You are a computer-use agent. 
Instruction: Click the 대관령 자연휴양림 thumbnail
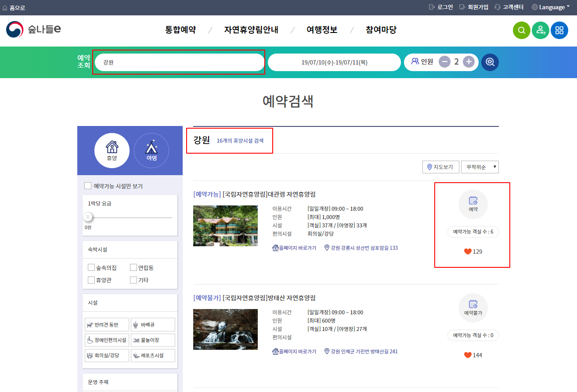click(225, 226)
